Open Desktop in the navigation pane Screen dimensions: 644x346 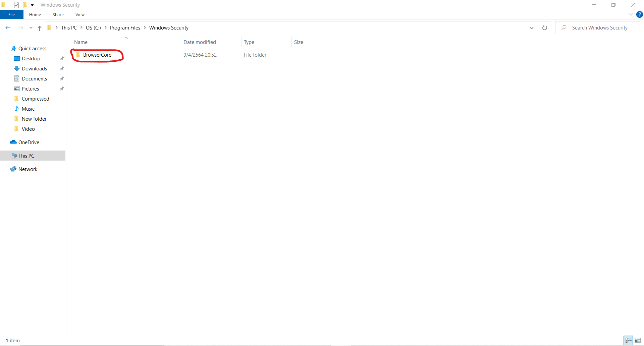[x=31, y=59]
